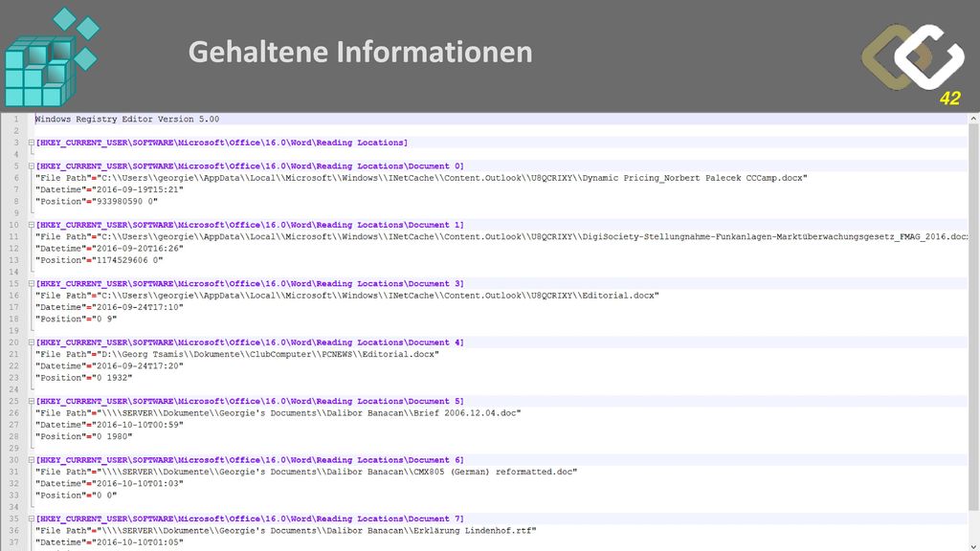Collapse the Document 6 key fold marker
The image size is (980, 551).
[32, 460]
